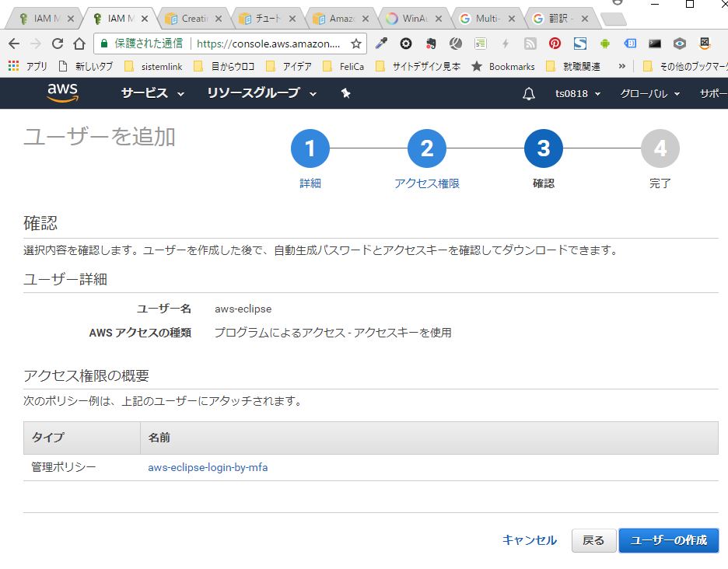This screenshot has width=728, height=569.
Task: Click the Android robot extension icon
Action: tap(604, 44)
